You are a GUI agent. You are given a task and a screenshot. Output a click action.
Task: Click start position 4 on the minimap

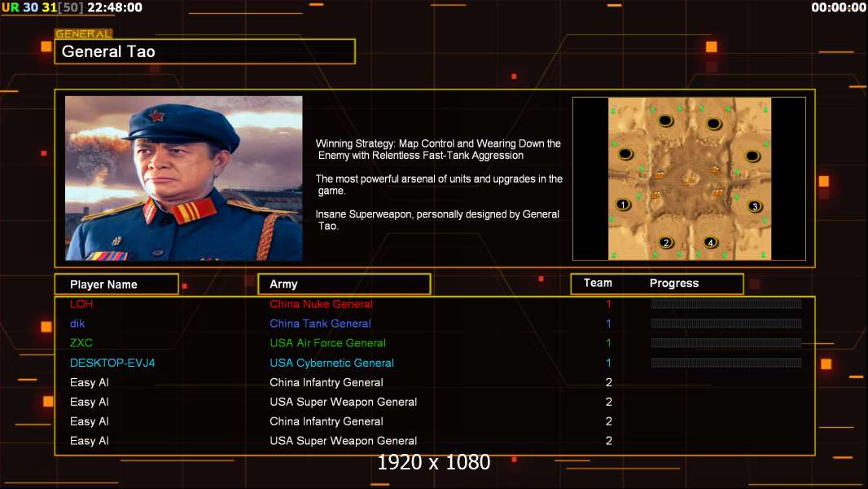point(710,242)
